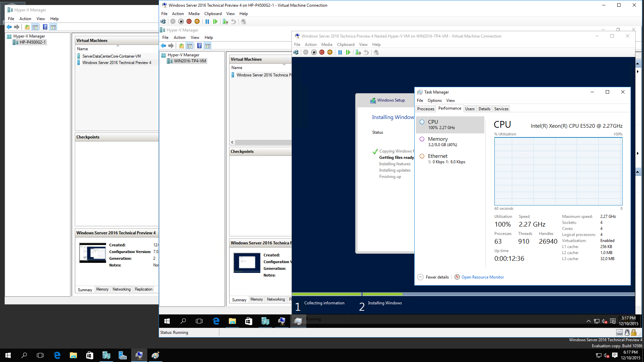Click red Shut Down icon in outer VM toolbar
Image resolution: width=644 pixels, height=362 pixels.
click(189, 21)
